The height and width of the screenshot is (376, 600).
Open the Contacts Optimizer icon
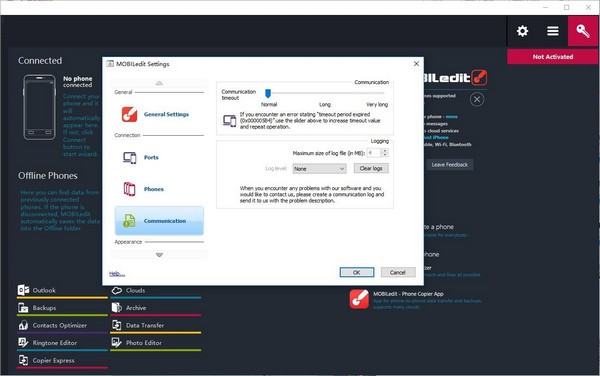click(x=23, y=325)
